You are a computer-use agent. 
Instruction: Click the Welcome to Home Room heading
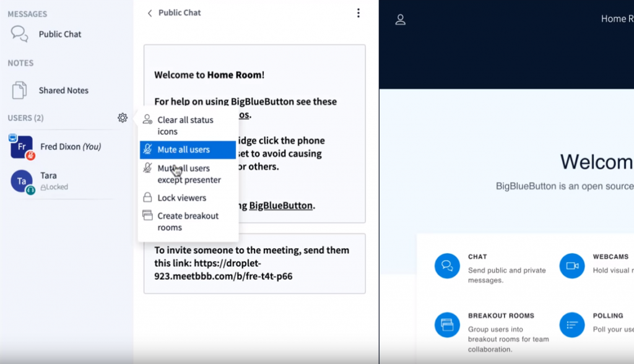click(209, 75)
